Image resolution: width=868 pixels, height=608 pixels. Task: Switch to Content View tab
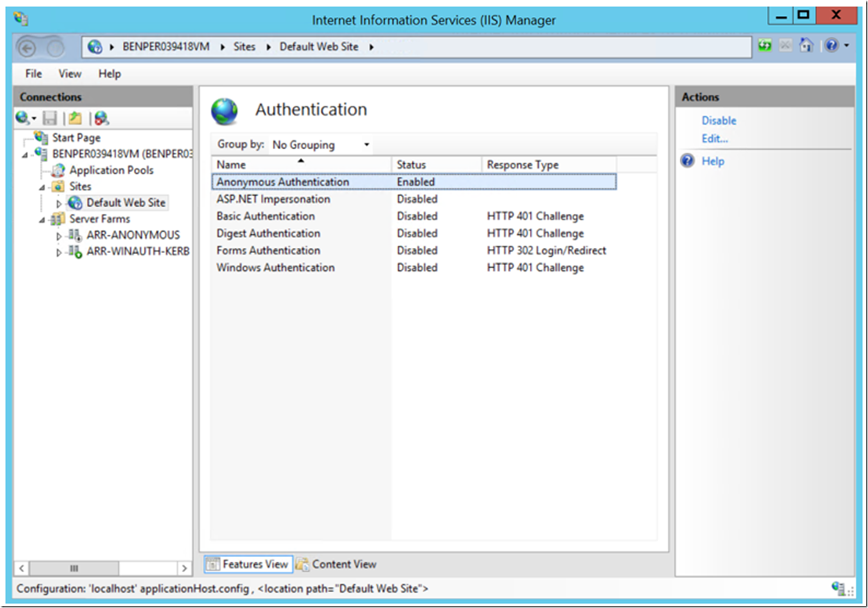tap(336, 564)
